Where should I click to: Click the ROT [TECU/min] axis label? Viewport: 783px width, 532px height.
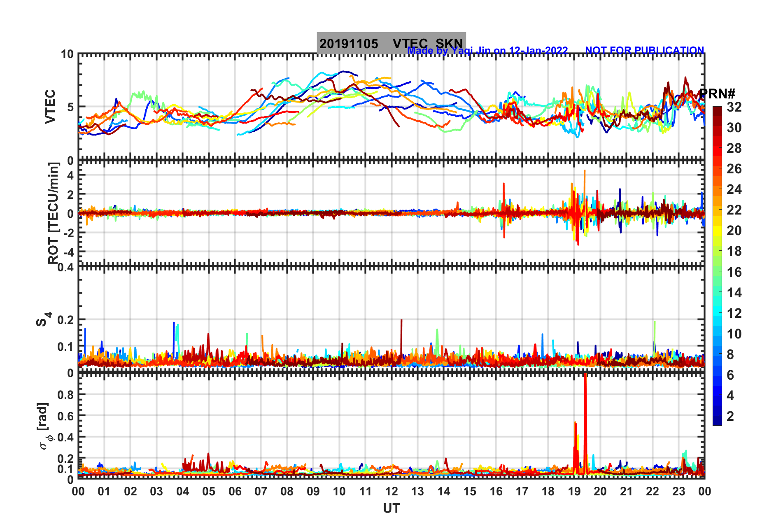click(54, 213)
